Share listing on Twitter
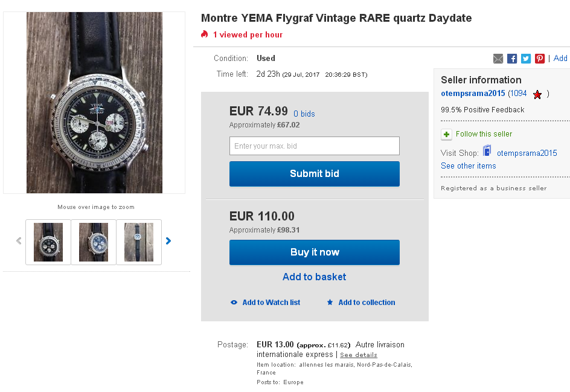The height and width of the screenshot is (392, 570). 526,59
